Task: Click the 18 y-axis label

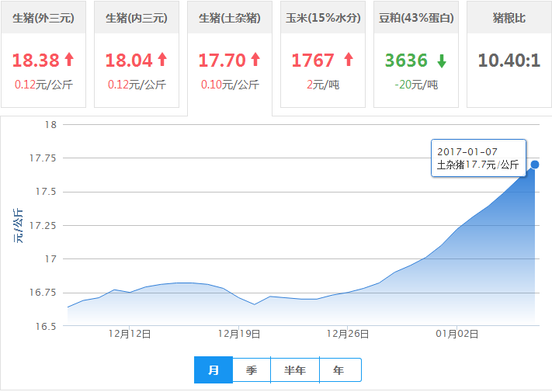Action: (50, 124)
